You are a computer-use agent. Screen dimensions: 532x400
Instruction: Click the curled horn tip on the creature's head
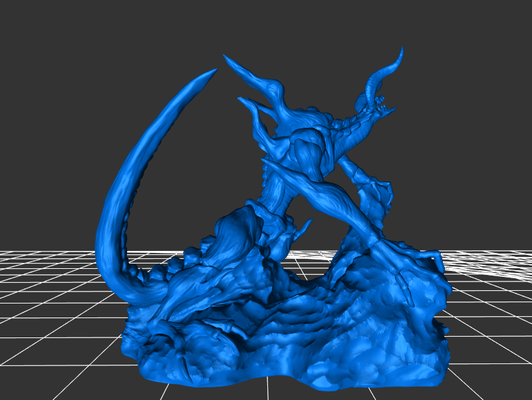[401, 51]
